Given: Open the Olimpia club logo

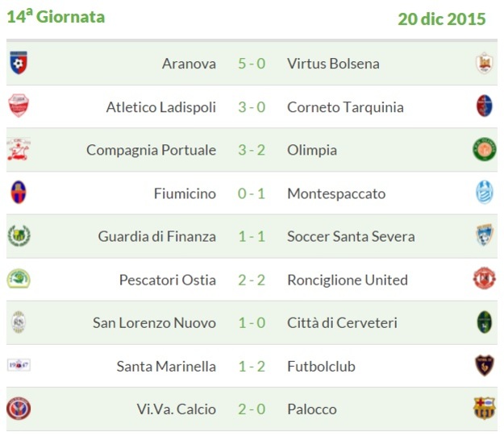Looking at the screenshot, I should (x=484, y=150).
